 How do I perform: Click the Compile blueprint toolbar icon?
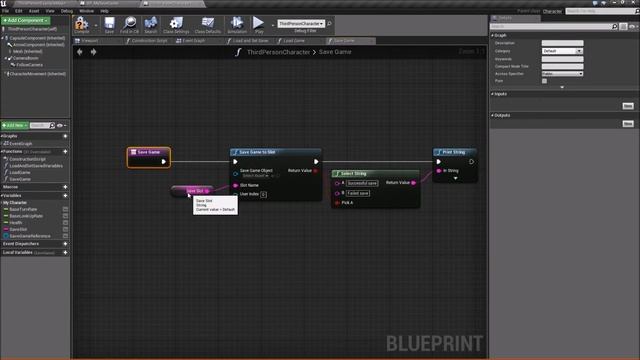pos(82,23)
